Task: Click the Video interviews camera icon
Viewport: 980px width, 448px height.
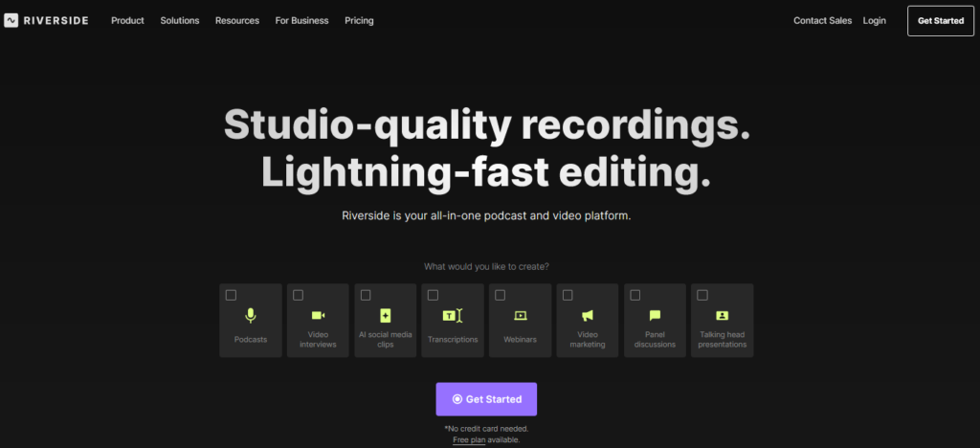Action: coord(318,316)
